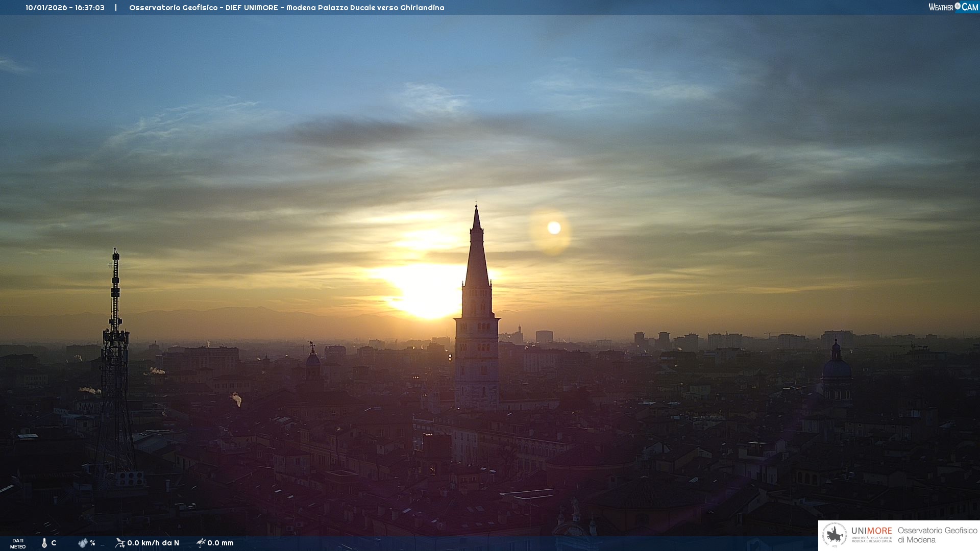Click the thermometer temperature icon
Screen dimensions: 980x551
pos(44,543)
